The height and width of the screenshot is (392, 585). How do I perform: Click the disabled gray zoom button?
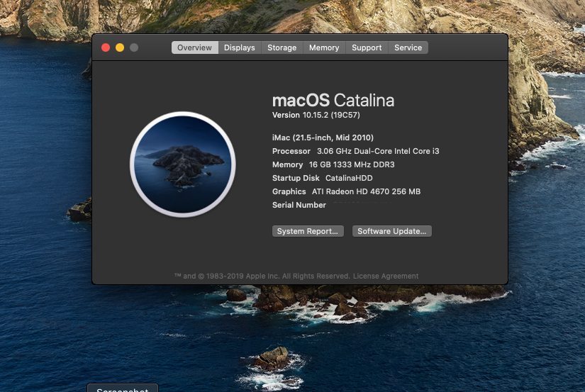click(x=134, y=47)
